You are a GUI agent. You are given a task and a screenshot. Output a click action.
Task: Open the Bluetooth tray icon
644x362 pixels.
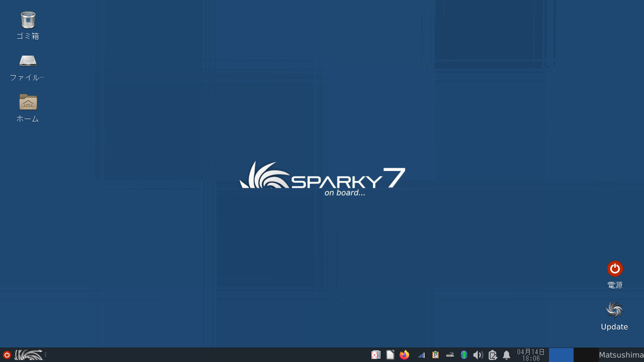click(464, 355)
